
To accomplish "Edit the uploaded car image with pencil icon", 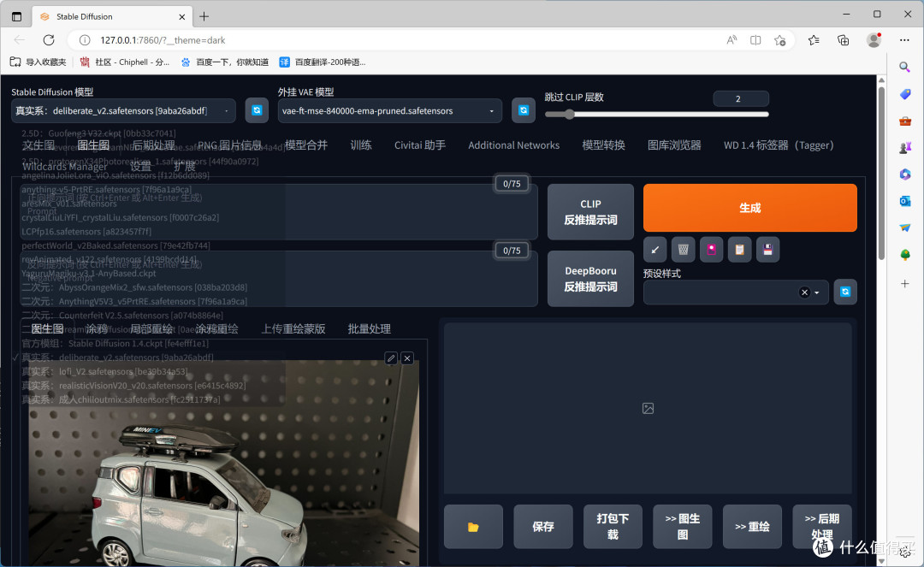I will tap(391, 358).
